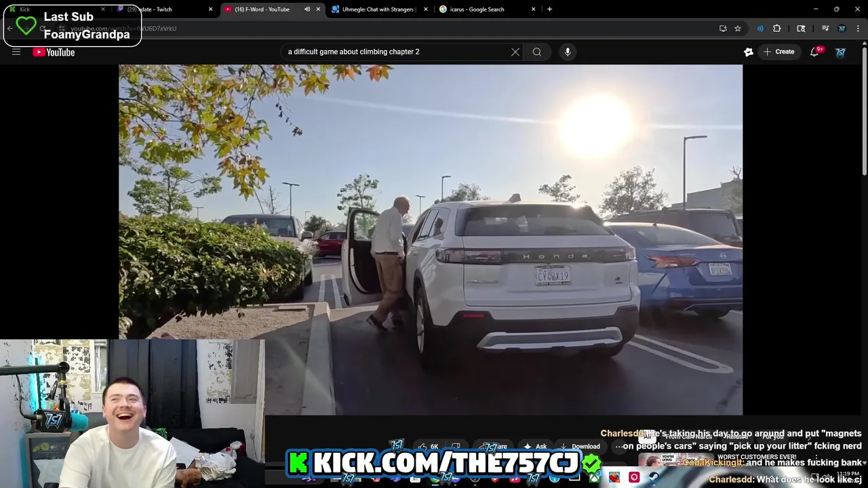Click the Ask button under the video
The image size is (868, 488).
tap(535, 446)
